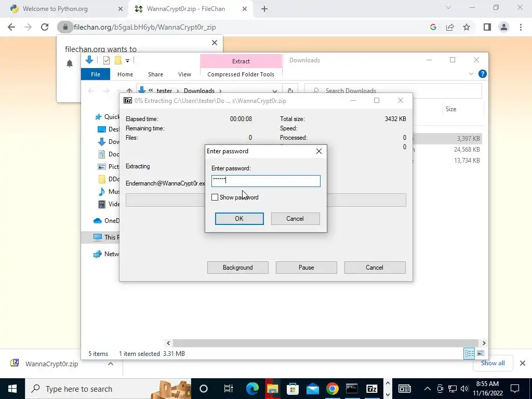Toggle Chrome side panel
The image size is (532, 399).
click(487, 27)
